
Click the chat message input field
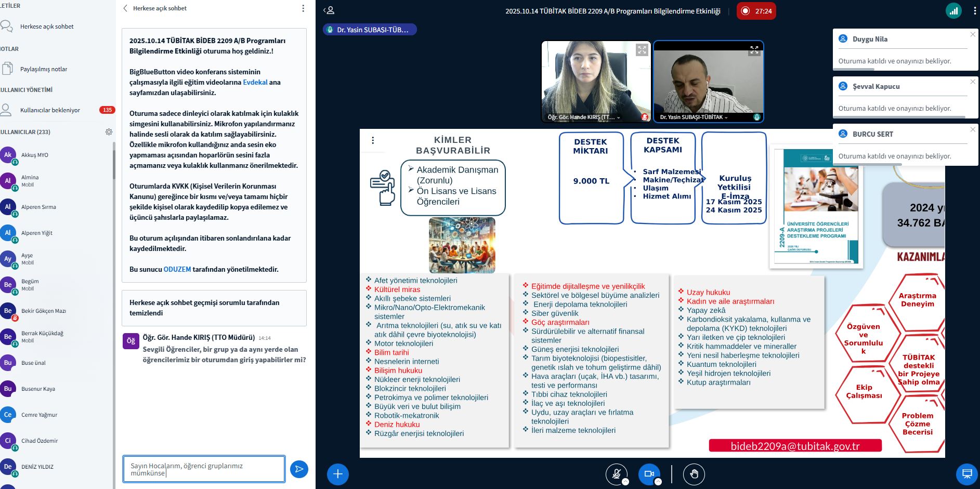tap(204, 469)
